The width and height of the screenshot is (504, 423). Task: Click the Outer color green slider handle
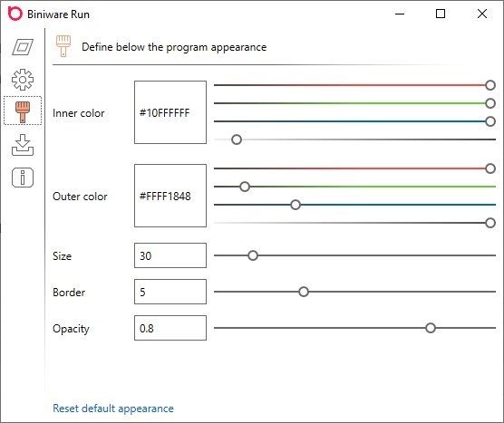click(x=245, y=187)
